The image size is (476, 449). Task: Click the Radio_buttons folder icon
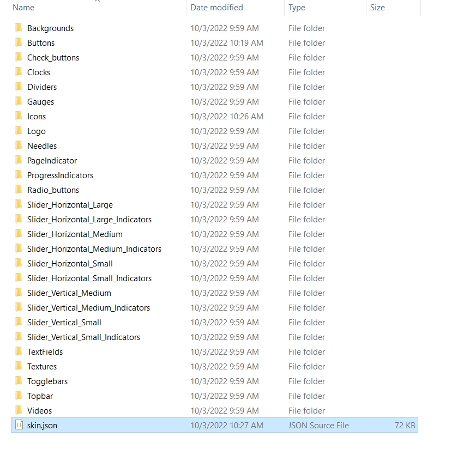click(x=19, y=190)
